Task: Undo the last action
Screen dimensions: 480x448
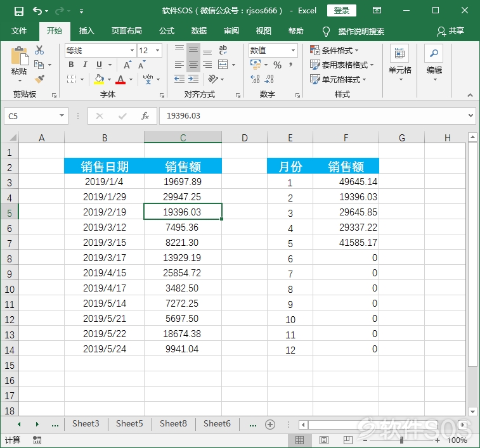Action: 37,11
